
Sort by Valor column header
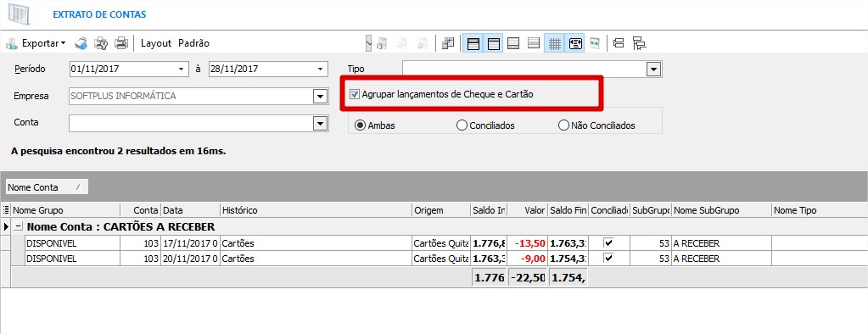528,210
